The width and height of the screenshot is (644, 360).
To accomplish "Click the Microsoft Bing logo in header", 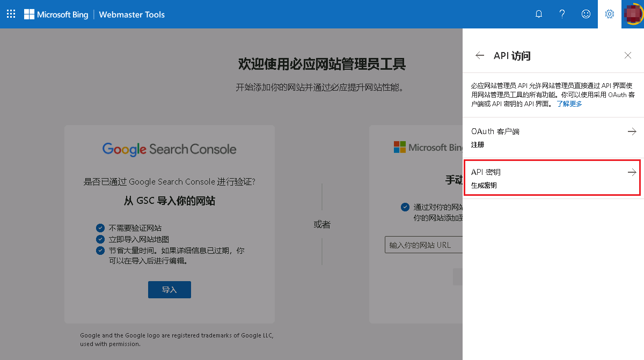I will [56, 14].
